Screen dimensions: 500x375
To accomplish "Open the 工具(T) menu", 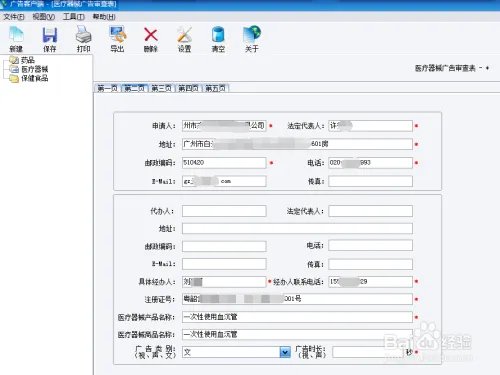I will click(x=74, y=17).
